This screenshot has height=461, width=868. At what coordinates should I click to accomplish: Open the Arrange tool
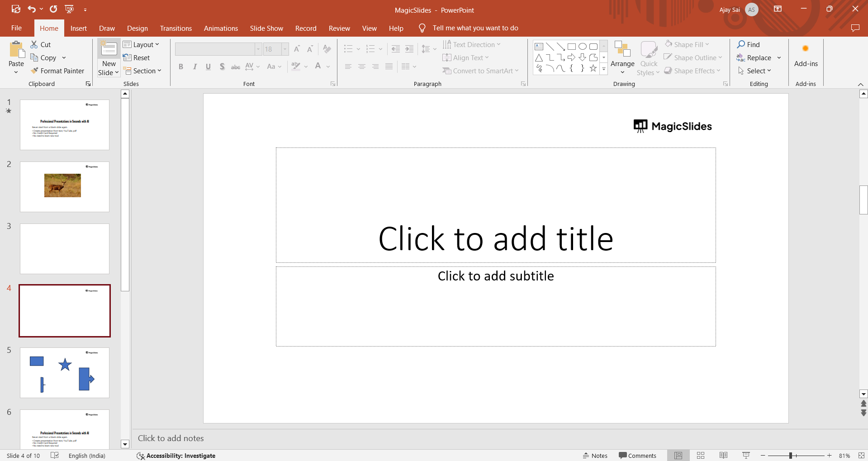[x=622, y=57]
